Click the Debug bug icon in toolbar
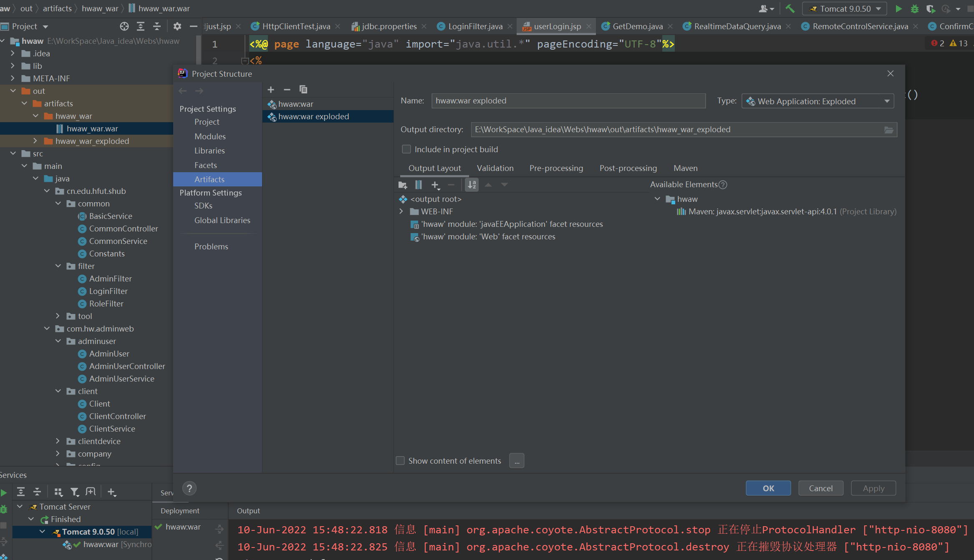The image size is (974, 560). pos(914,9)
